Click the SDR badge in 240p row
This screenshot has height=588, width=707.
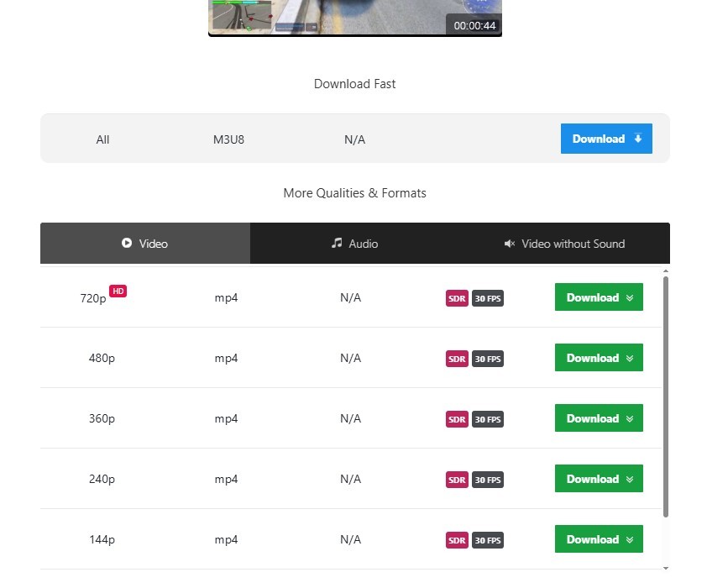457,480
